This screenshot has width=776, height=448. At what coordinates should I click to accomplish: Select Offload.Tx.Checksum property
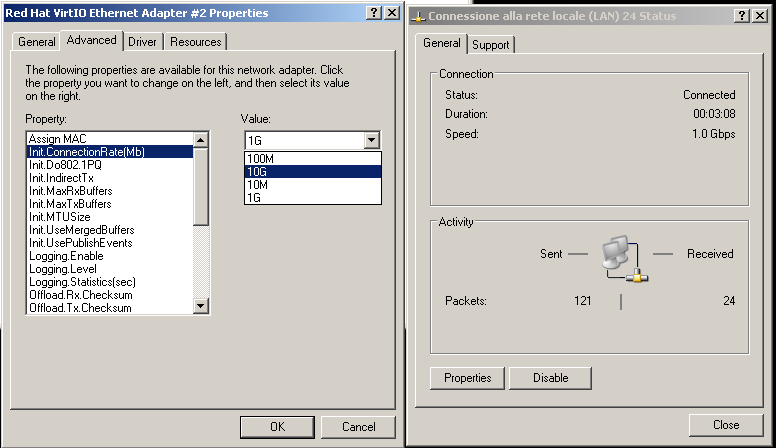(x=110, y=308)
